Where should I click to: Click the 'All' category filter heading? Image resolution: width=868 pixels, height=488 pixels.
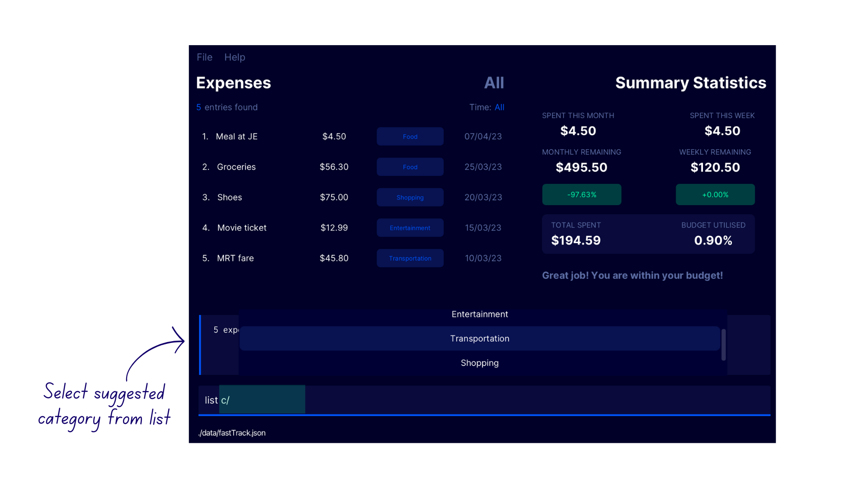click(x=494, y=83)
